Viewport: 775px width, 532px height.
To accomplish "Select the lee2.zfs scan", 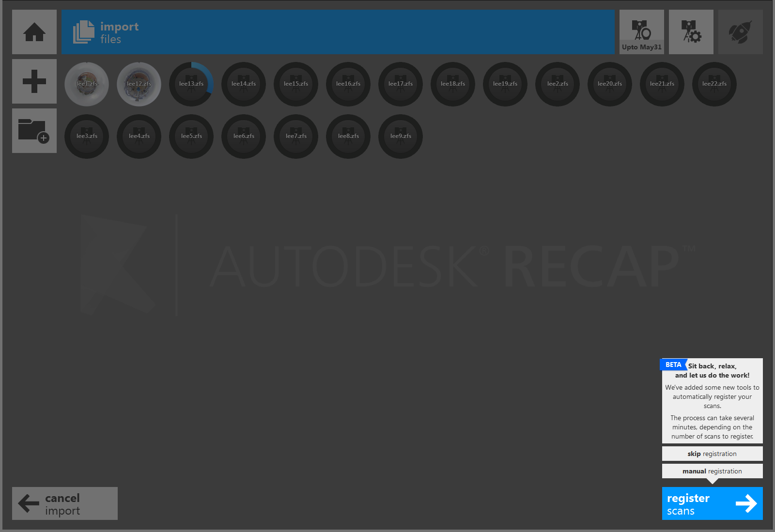I will [558, 84].
